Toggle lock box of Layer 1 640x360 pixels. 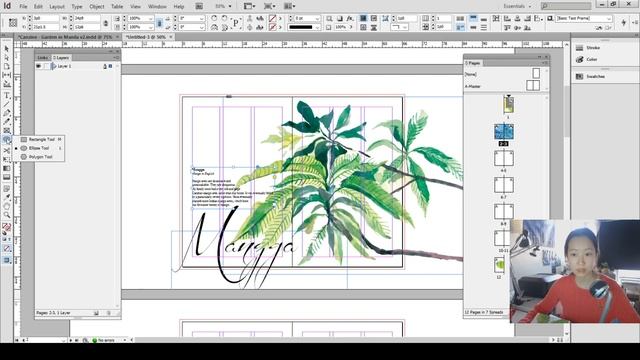pos(46,66)
